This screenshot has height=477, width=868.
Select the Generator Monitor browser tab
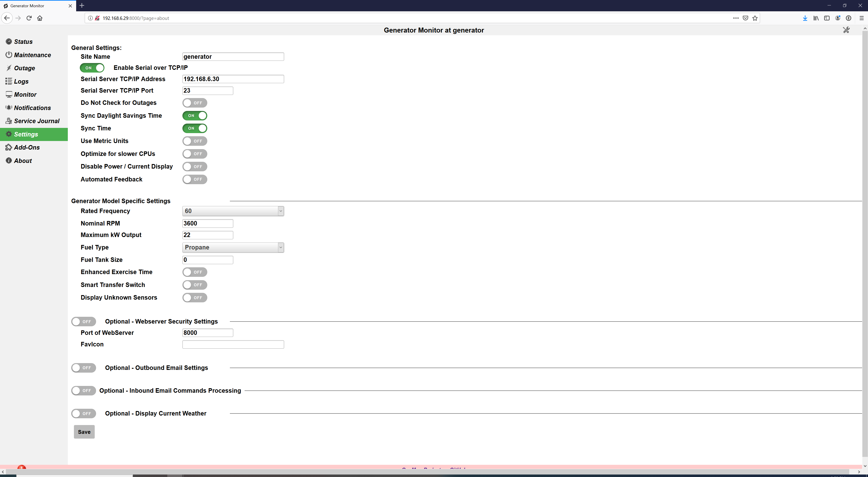(x=37, y=6)
